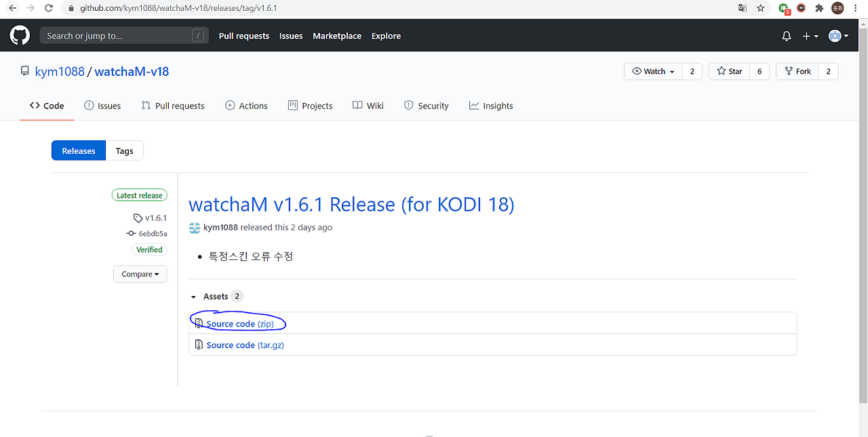The height and width of the screenshot is (437, 868).
Task: Reload the page with refresh icon
Action: pos(49,8)
